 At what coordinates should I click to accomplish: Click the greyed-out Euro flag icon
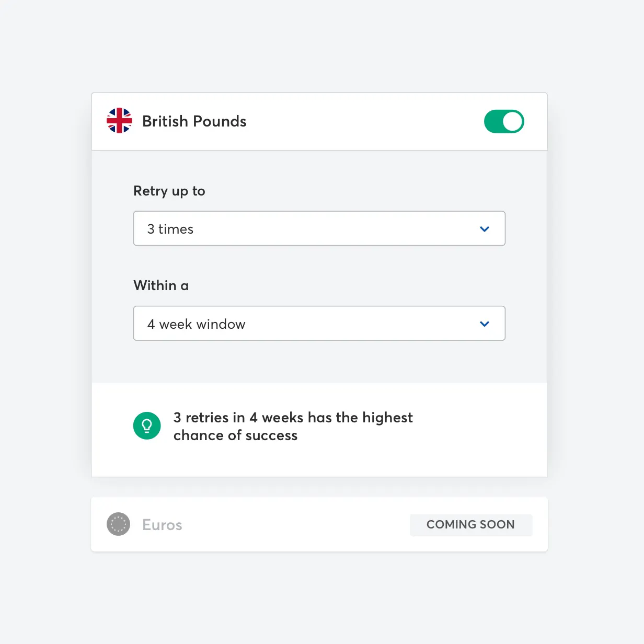[x=118, y=524]
